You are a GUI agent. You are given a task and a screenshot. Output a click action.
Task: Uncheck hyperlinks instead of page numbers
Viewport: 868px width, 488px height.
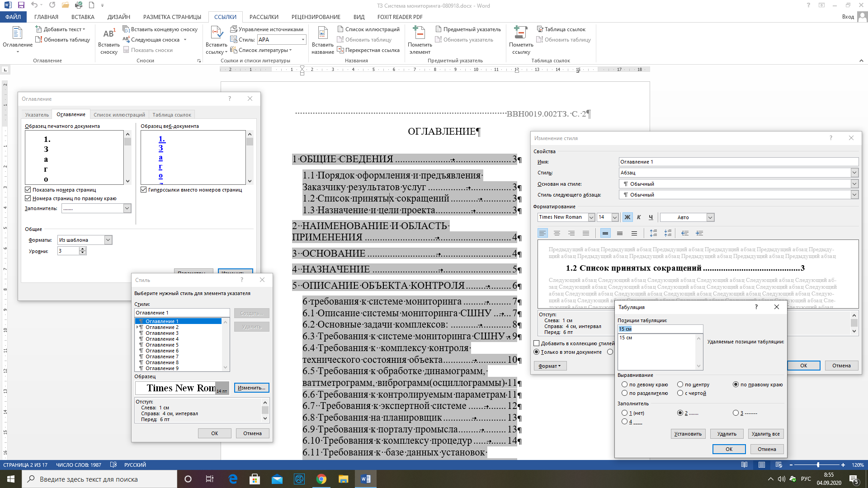[144, 190]
